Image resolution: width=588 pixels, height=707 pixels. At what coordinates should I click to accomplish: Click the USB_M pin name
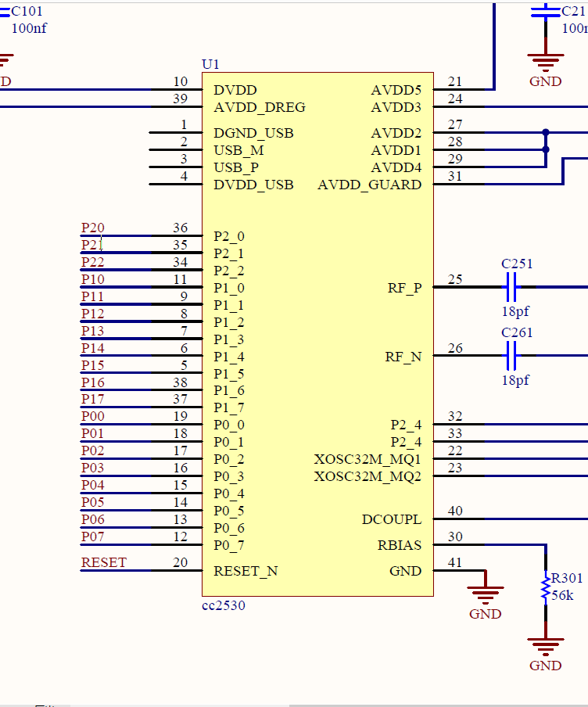point(239,151)
